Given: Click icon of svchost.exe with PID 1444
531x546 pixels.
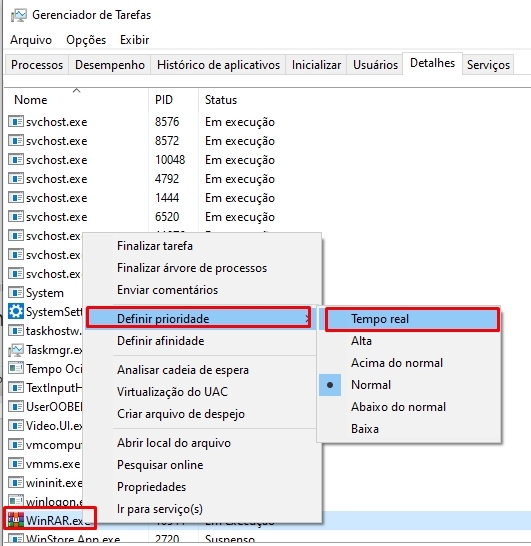Looking at the screenshot, I should pyautogui.click(x=16, y=197).
